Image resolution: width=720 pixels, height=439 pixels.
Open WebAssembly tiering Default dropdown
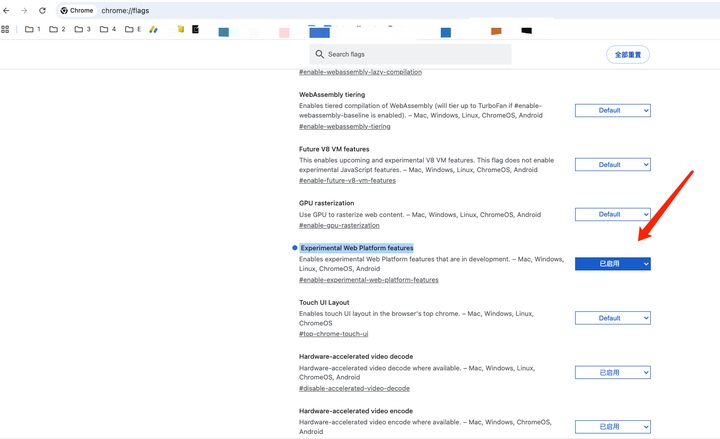pos(612,110)
